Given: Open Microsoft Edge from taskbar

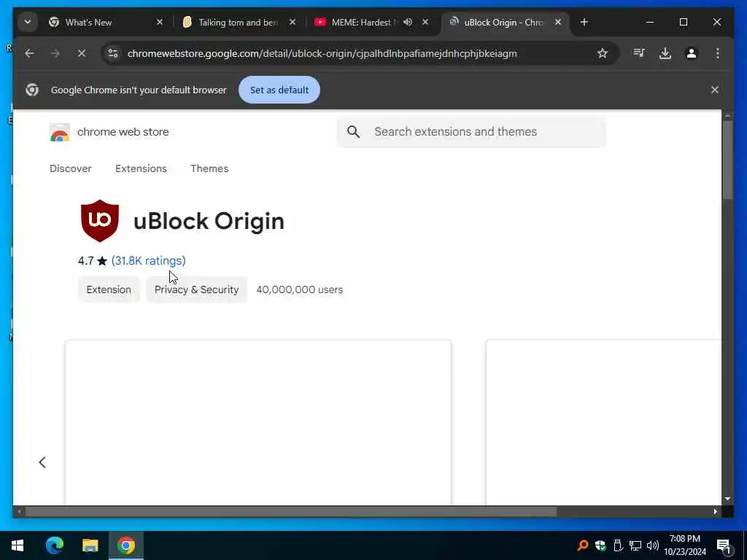Looking at the screenshot, I should tap(54, 545).
